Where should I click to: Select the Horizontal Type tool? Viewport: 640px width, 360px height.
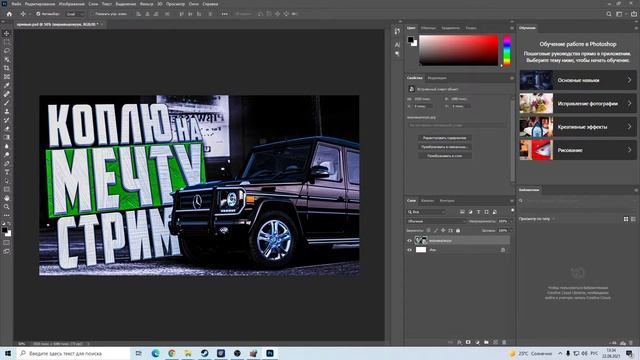tap(7, 172)
